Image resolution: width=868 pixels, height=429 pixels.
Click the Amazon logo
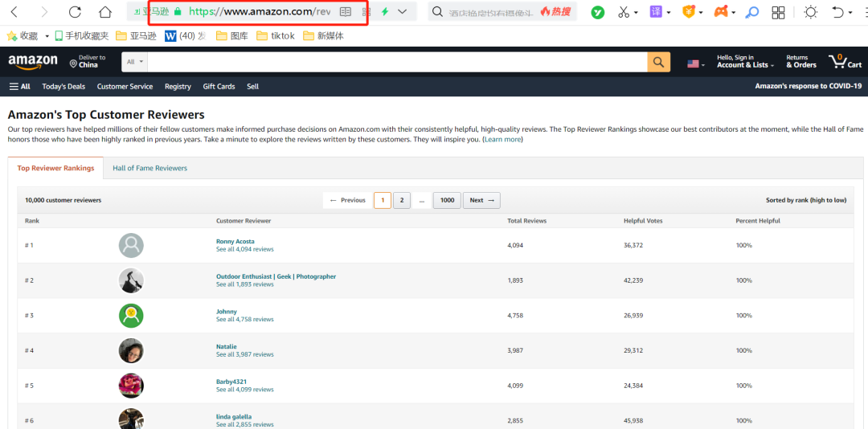33,62
